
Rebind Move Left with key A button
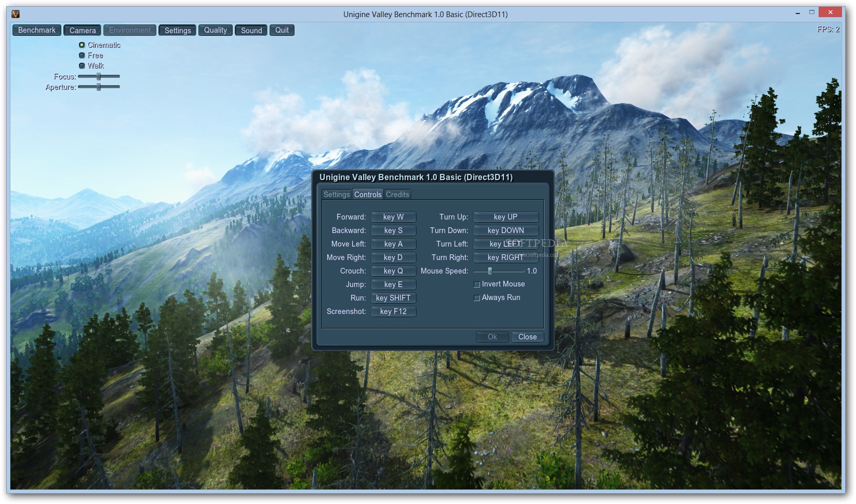click(x=393, y=244)
